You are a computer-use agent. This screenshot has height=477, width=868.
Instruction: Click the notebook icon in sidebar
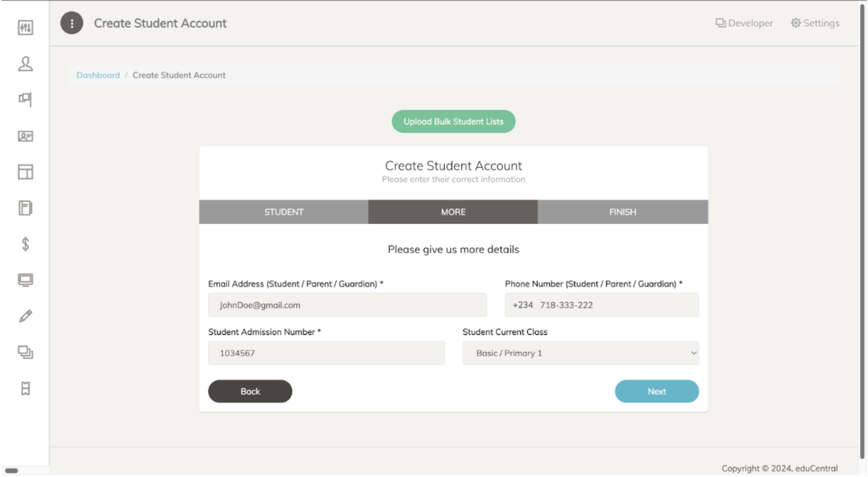coord(26,208)
